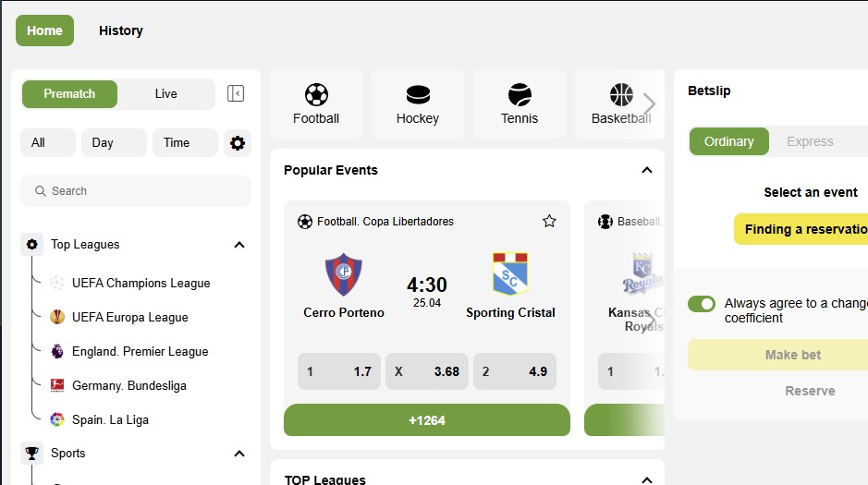Collapse the Top Leagues section

(239, 245)
